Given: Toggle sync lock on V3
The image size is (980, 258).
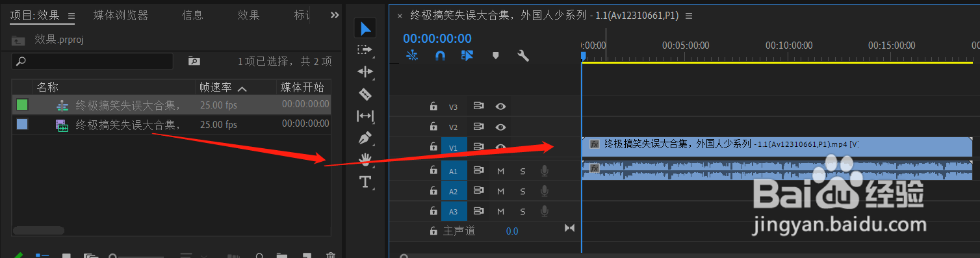Looking at the screenshot, I should click(479, 107).
